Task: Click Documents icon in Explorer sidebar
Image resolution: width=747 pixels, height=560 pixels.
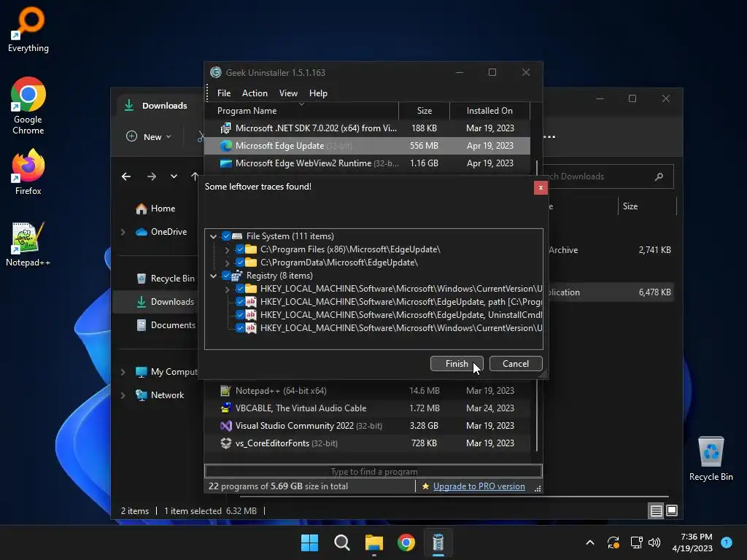Action: point(141,325)
